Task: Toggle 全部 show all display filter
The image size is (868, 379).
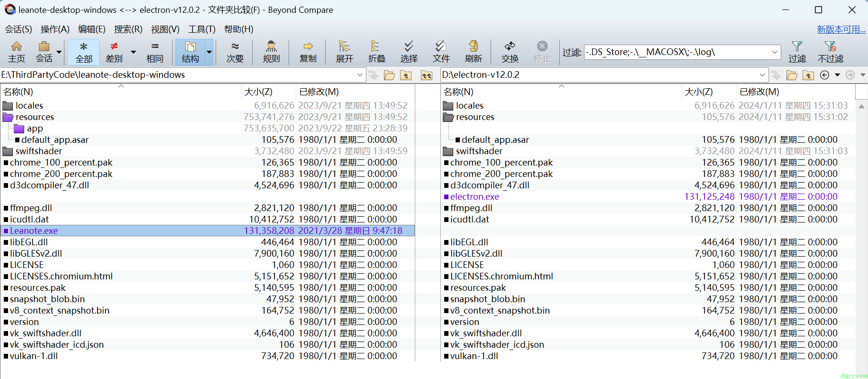Action: 83,52
